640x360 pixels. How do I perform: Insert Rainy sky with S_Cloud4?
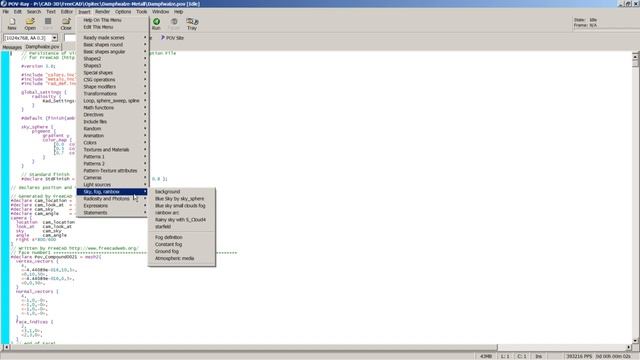(x=182, y=220)
